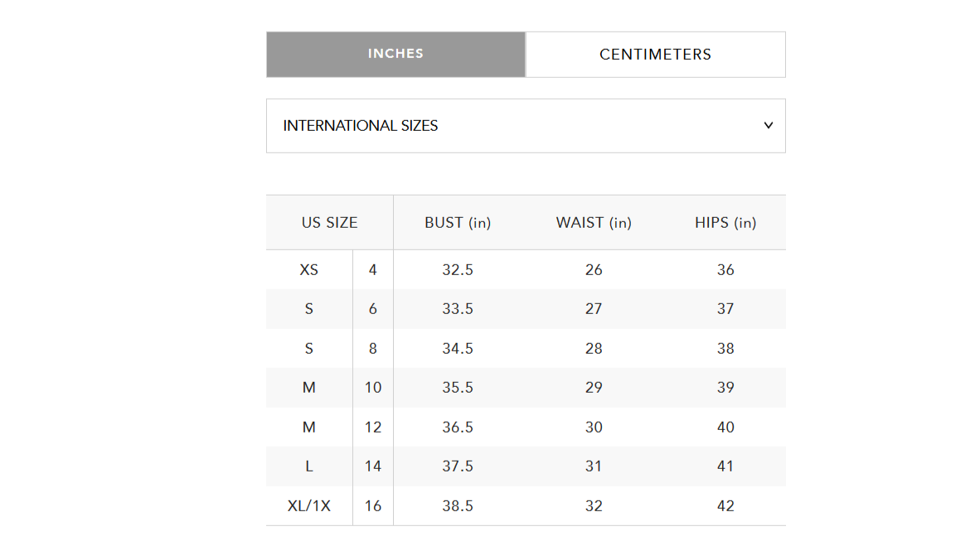
Task: Click bust value 32.5
Action: [x=458, y=270]
